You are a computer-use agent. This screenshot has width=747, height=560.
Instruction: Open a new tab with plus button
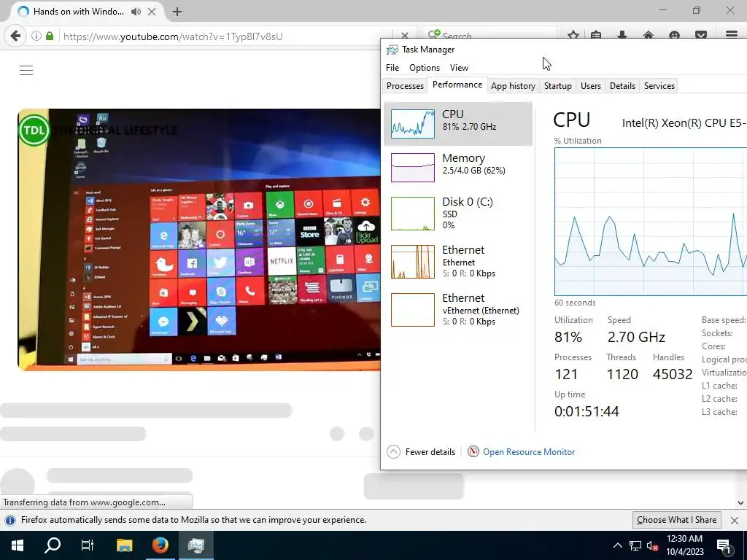(177, 12)
